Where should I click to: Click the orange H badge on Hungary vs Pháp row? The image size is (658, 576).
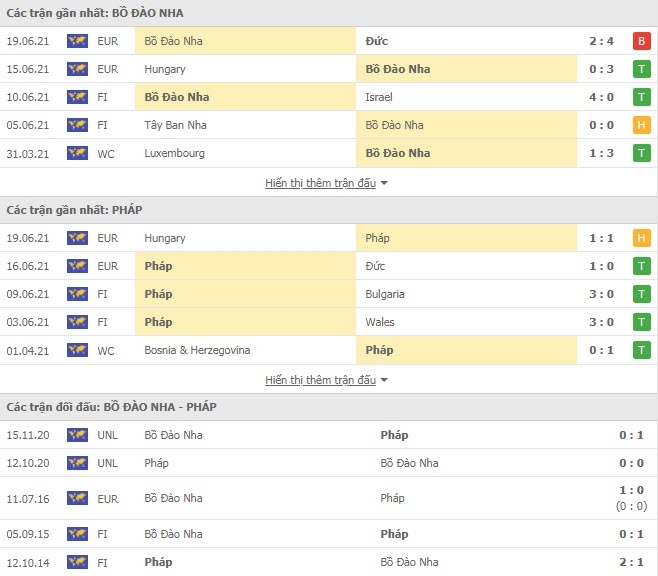(641, 238)
